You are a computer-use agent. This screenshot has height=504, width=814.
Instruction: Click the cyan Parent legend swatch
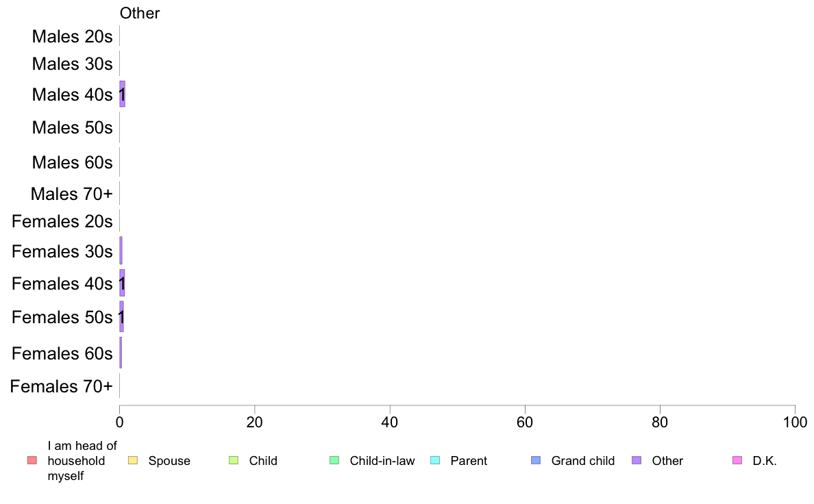click(x=435, y=460)
